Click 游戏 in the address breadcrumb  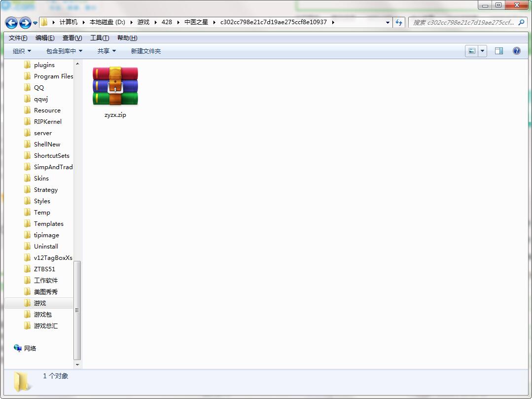(x=143, y=22)
